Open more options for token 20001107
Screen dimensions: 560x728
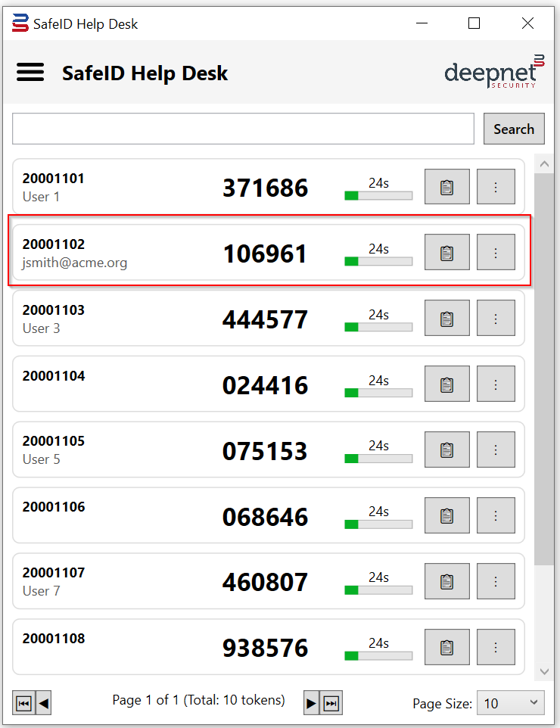click(496, 581)
